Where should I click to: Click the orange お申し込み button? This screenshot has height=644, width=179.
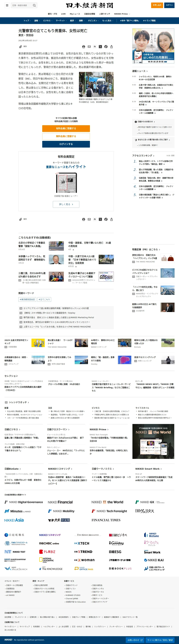coord(157,5)
